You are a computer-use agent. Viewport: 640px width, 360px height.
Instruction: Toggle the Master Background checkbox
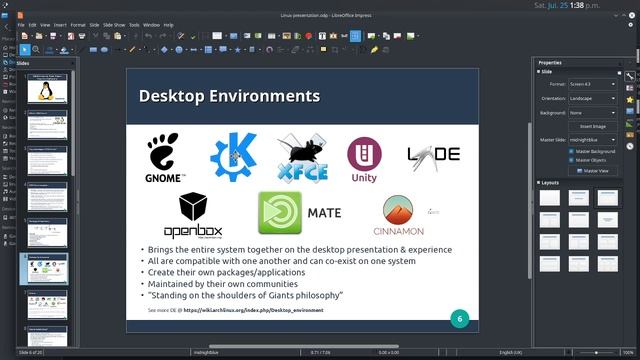(571, 151)
